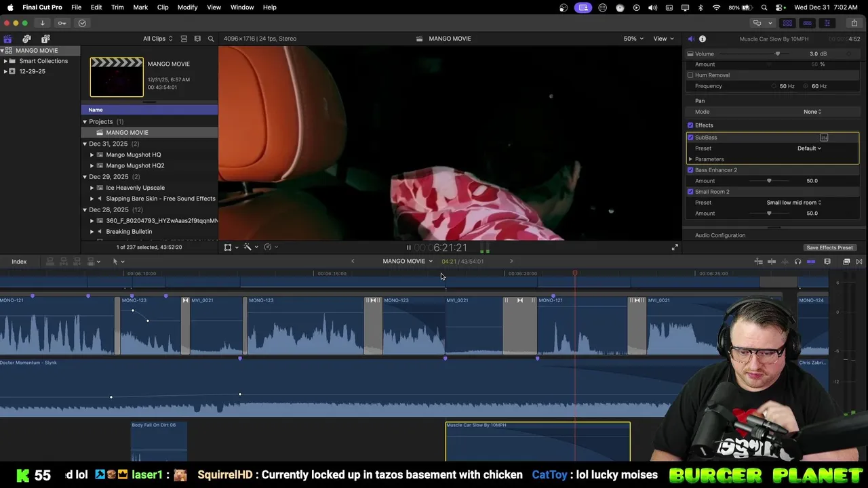Disable the Bass Enhancer 2 checkbox

(x=690, y=170)
